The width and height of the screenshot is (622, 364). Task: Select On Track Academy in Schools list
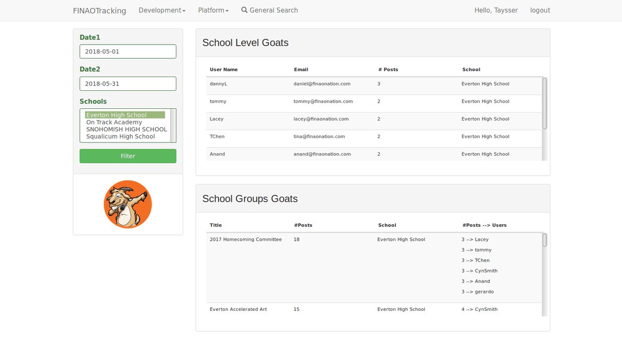125,122
